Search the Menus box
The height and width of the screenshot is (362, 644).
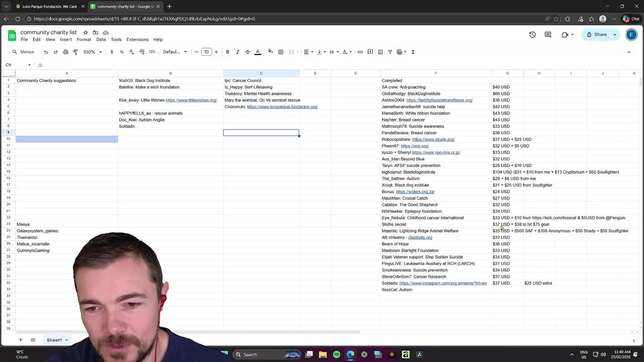[x=24, y=52]
